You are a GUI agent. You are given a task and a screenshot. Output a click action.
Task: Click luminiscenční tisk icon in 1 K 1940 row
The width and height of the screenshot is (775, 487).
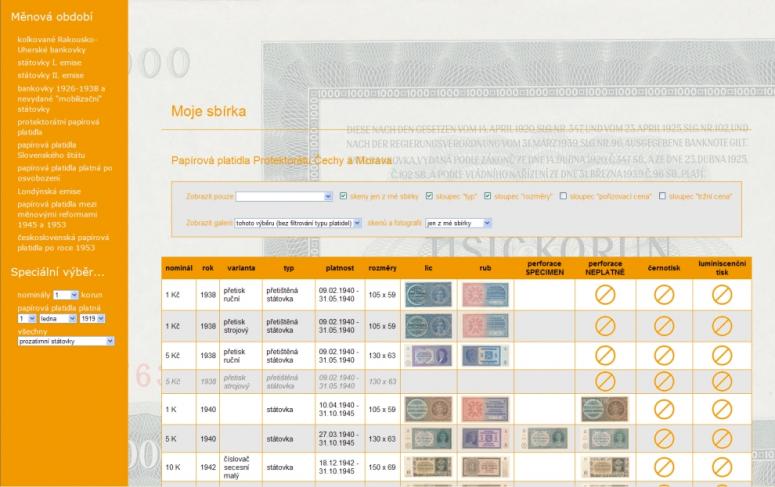pyautogui.click(x=722, y=409)
